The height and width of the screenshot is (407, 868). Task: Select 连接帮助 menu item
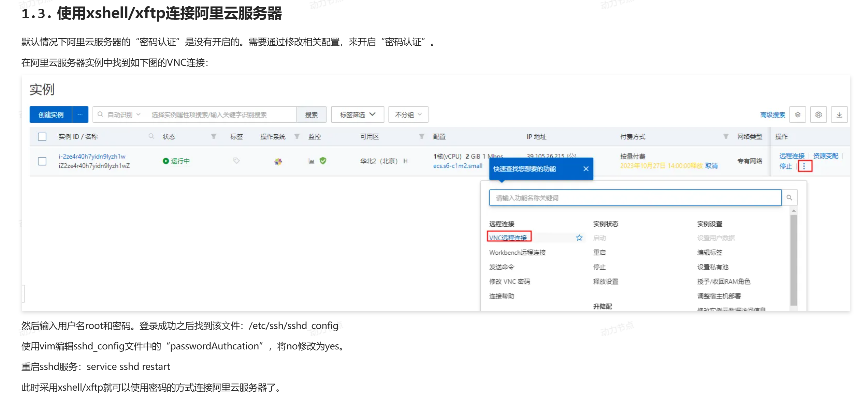502,296
